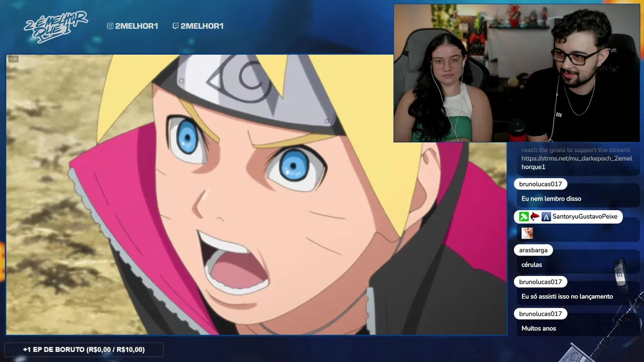Image resolution: width=644 pixels, height=362 pixels.
Task: Click the Boruto anime video frame
Action: tap(256, 195)
